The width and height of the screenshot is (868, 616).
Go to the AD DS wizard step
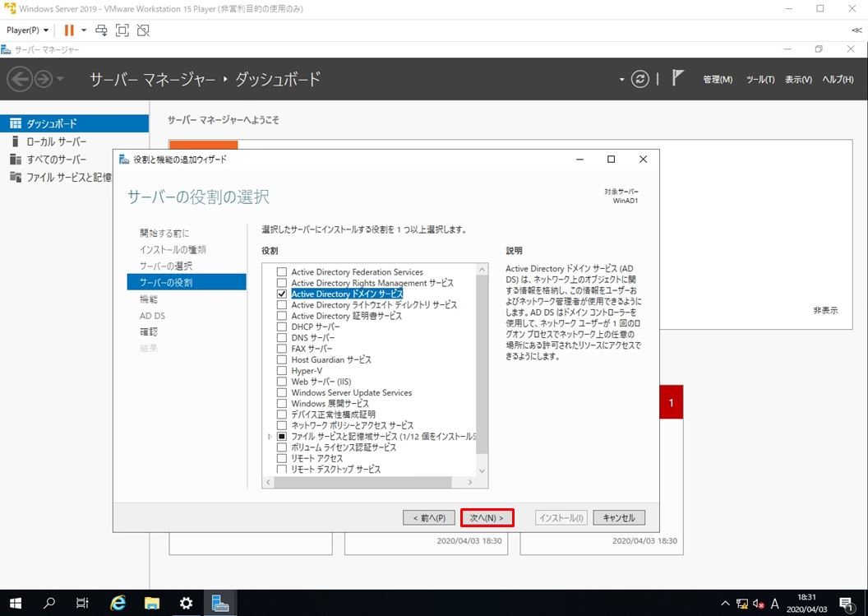[152, 316]
